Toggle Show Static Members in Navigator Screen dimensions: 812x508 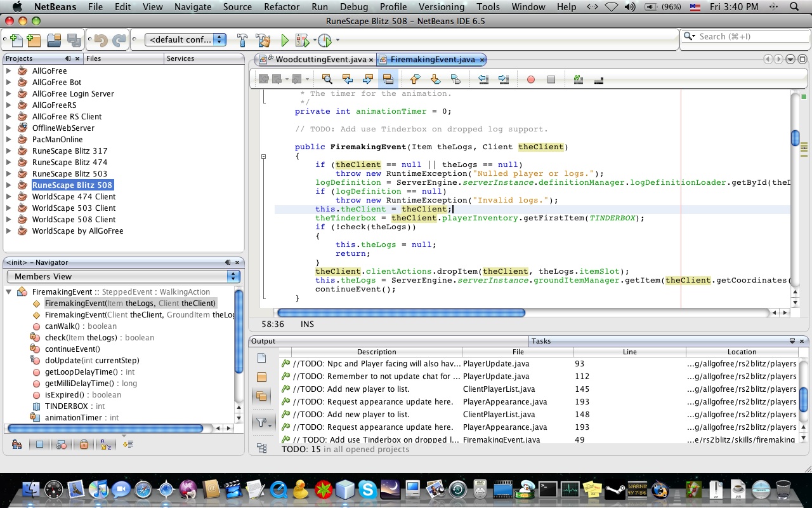62,444
